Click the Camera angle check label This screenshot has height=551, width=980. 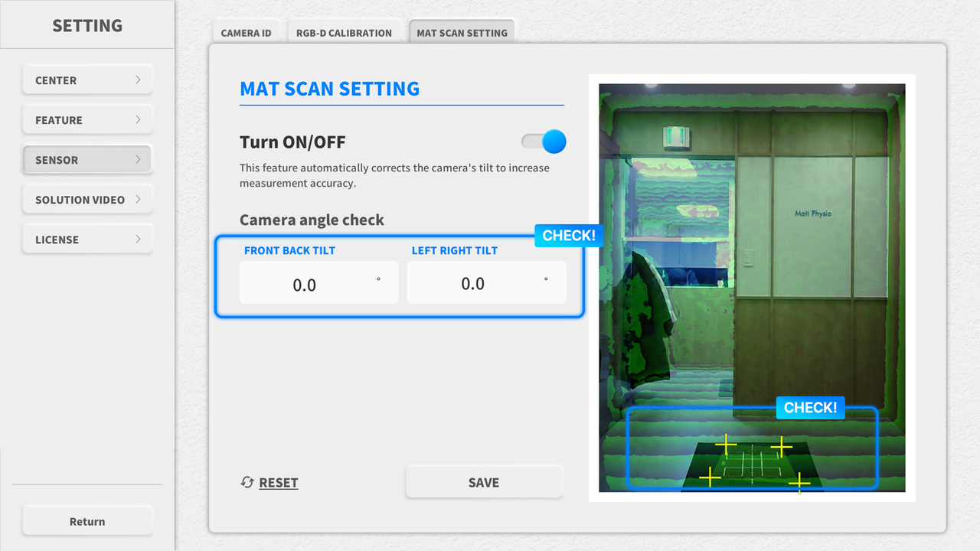point(312,220)
